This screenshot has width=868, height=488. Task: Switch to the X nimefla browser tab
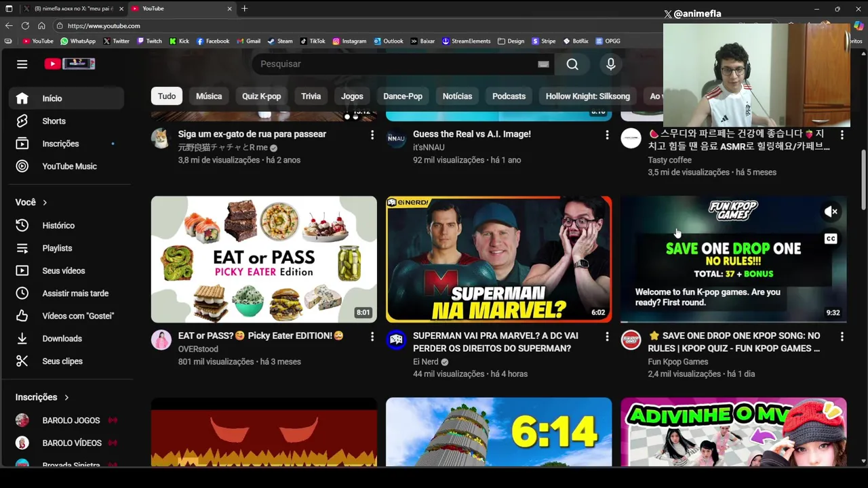pyautogui.click(x=73, y=9)
